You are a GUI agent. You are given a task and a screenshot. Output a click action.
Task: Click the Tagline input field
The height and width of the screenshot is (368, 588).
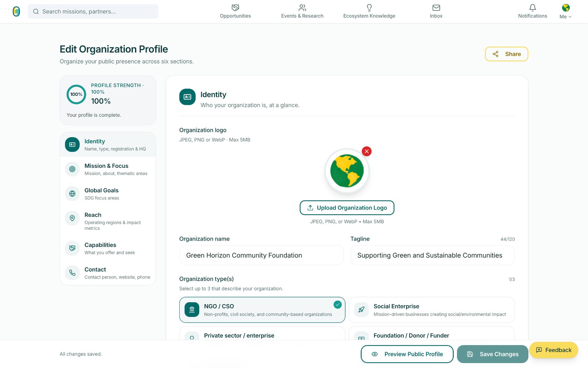click(433, 255)
